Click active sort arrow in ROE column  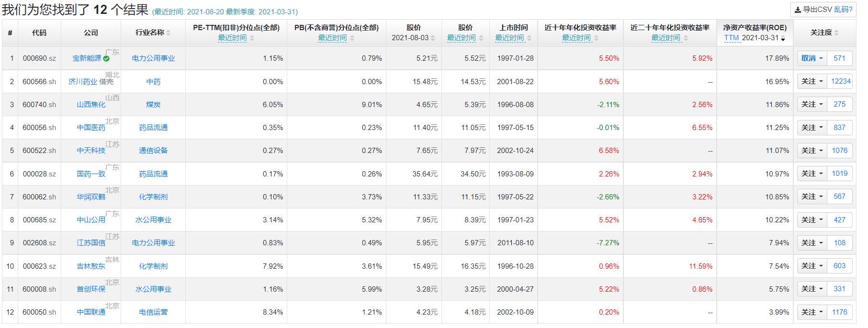tap(783, 39)
